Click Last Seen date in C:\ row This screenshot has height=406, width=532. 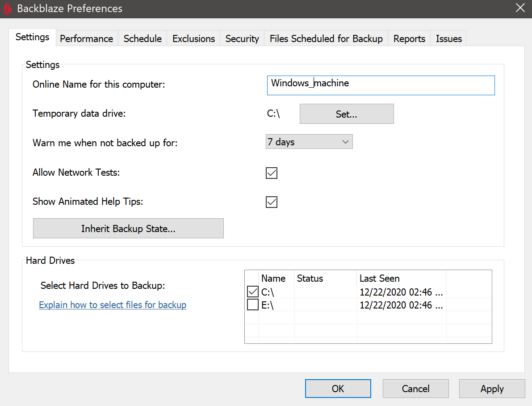click(401, 292)
